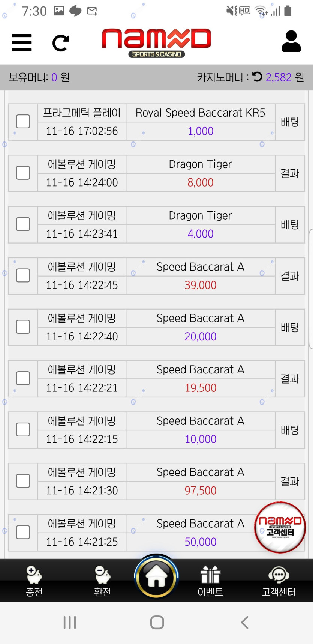This screenshot has width=313, height=644.
Task: Tick the Speed Baccarat A 39,000 checkbox
Action: (23, 275)
